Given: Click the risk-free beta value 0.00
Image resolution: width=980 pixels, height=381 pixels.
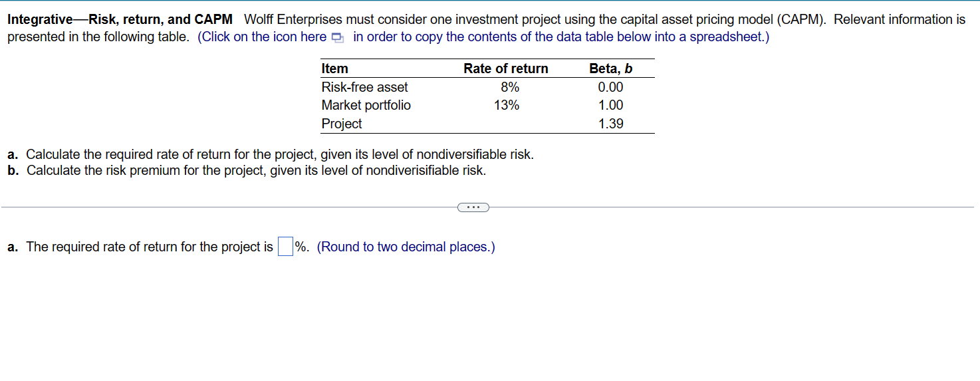Looking at the screenshot, I should 610,87.
